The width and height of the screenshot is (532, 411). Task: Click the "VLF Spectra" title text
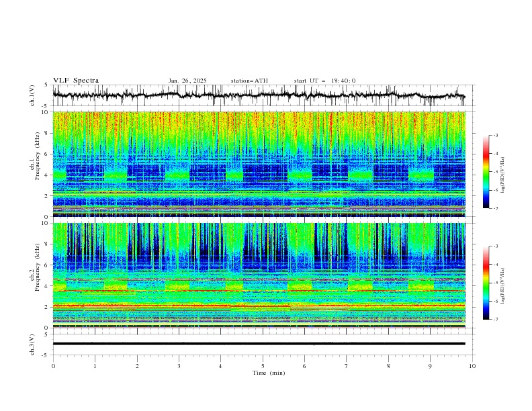pos(76,81)
